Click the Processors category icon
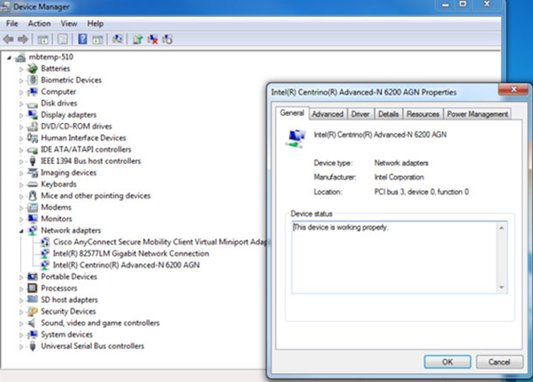This screenshot has width=533, height=382. tap(33, 288)
